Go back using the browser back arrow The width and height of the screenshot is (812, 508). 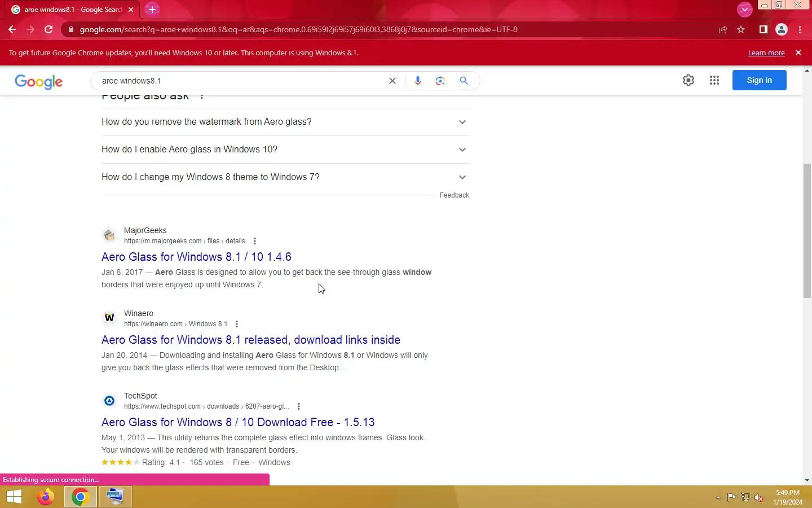[x=12, y=29]
